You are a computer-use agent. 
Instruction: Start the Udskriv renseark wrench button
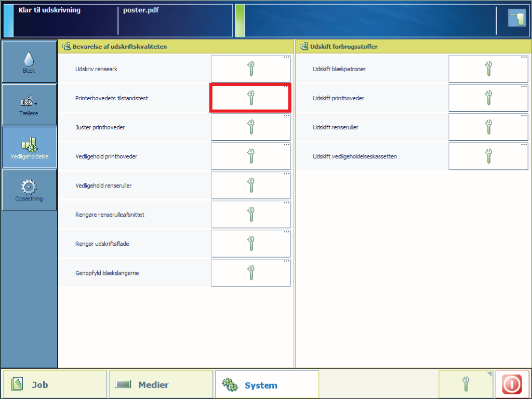(251, 69)
